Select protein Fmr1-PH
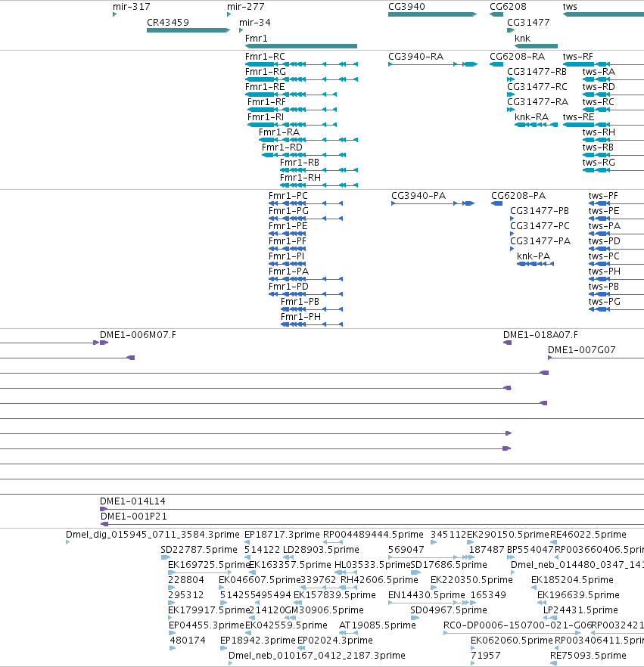 point(300,316)
